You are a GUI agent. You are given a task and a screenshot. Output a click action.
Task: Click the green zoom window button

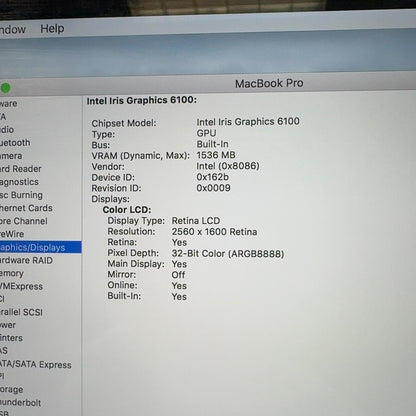point(5,88)
